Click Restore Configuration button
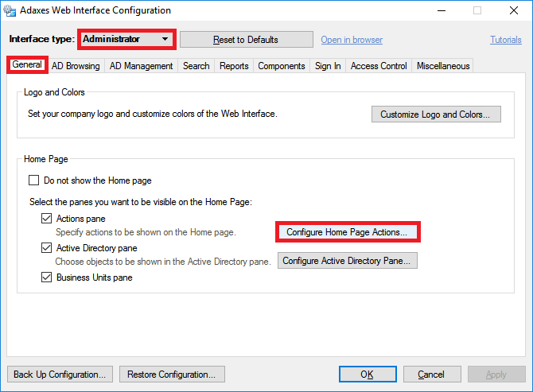 pos(172,375)
